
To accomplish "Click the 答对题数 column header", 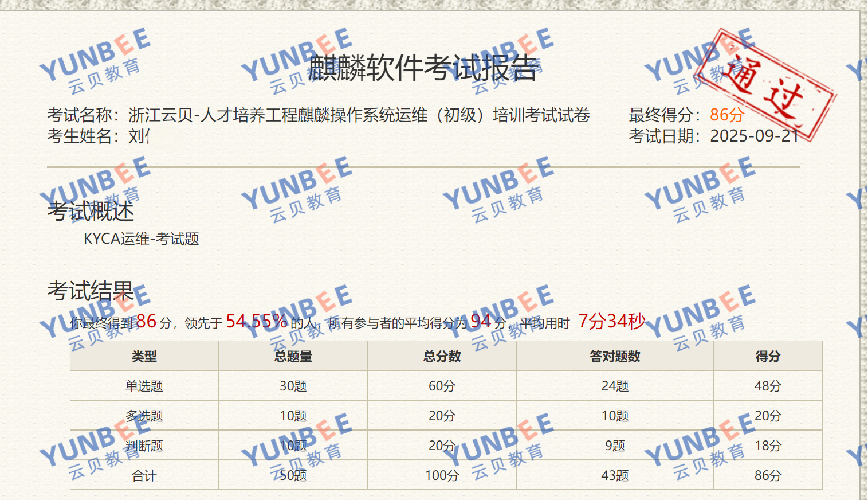I will pos(615,356).
